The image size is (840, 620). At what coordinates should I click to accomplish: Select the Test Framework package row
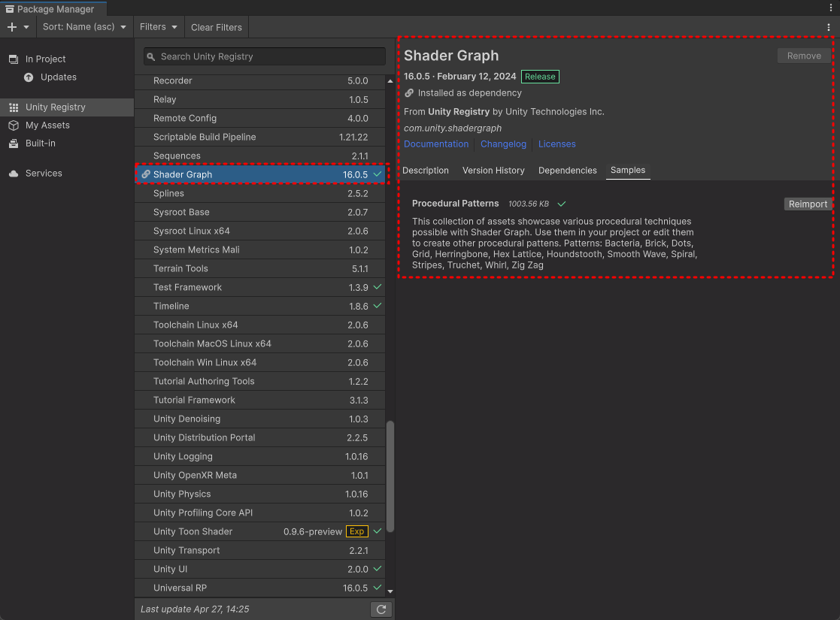pyautogui.click(x=260, y=288)
